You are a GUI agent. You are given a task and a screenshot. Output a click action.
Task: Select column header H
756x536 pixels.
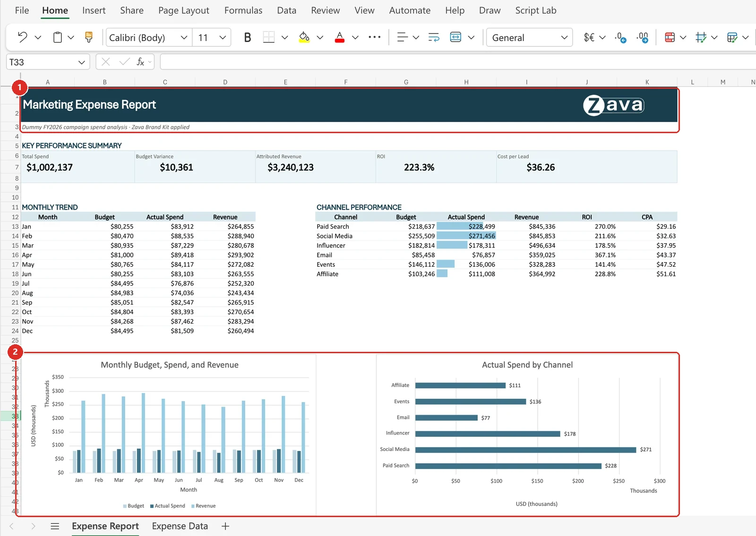click(x=466, y=82)
